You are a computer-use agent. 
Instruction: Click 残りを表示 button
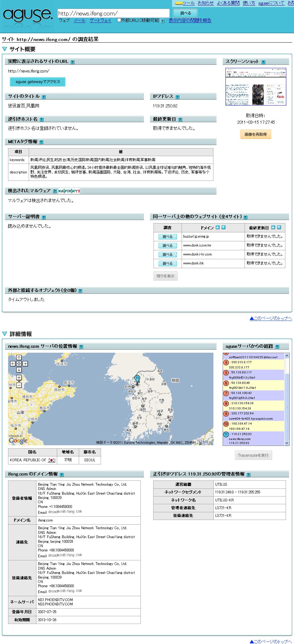point(166,276)
